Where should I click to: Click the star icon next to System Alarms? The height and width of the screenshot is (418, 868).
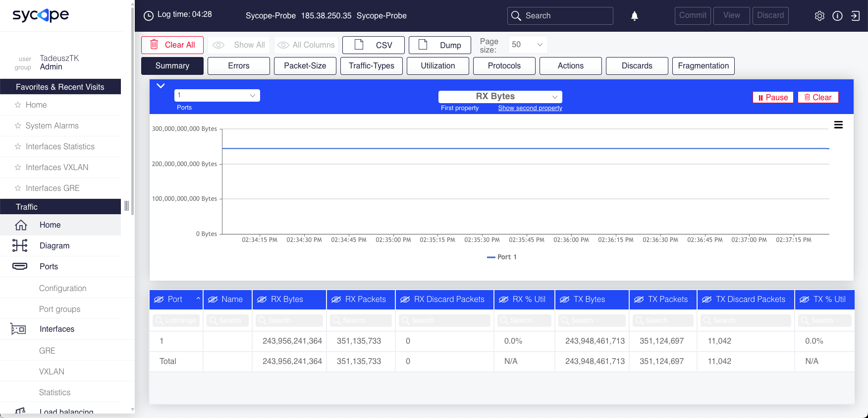coord(18,126)
